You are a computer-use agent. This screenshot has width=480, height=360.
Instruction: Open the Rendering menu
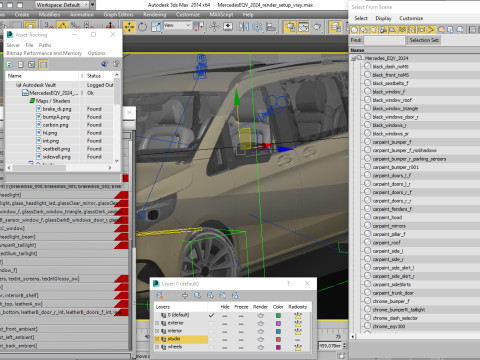tap(155, 15)
